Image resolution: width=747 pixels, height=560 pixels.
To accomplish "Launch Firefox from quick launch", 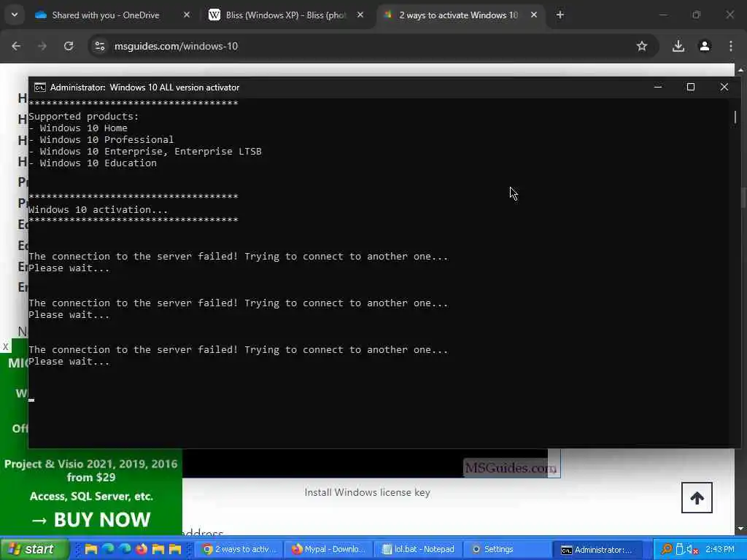I will (x=142, y=549).
